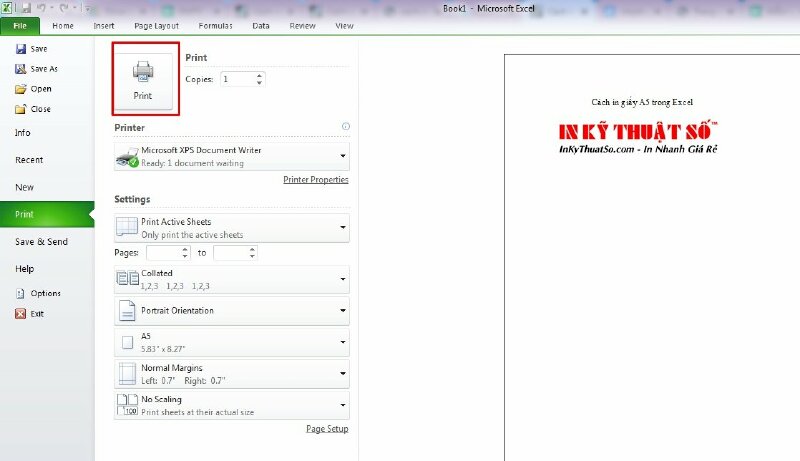This screenshot has width=800, height=461.
Task: Click the red Exit icon
Action: pos(20,314)
